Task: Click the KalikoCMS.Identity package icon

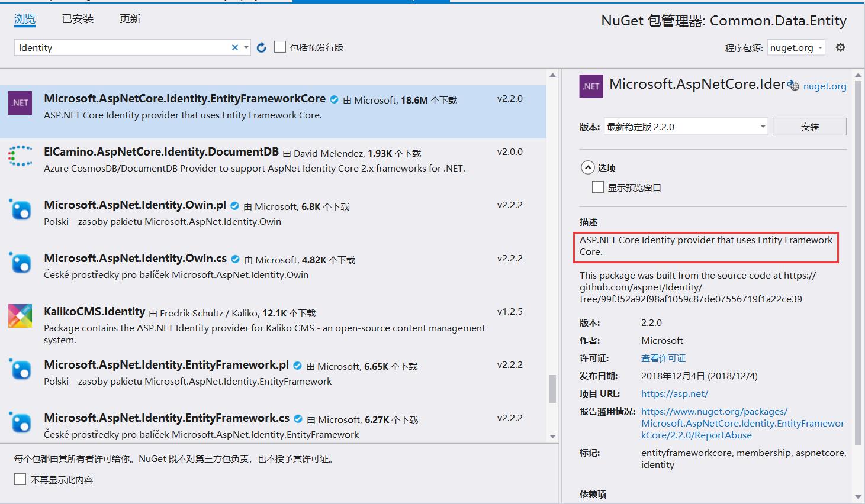Action: pyautogui.click(x=20, y=316)
